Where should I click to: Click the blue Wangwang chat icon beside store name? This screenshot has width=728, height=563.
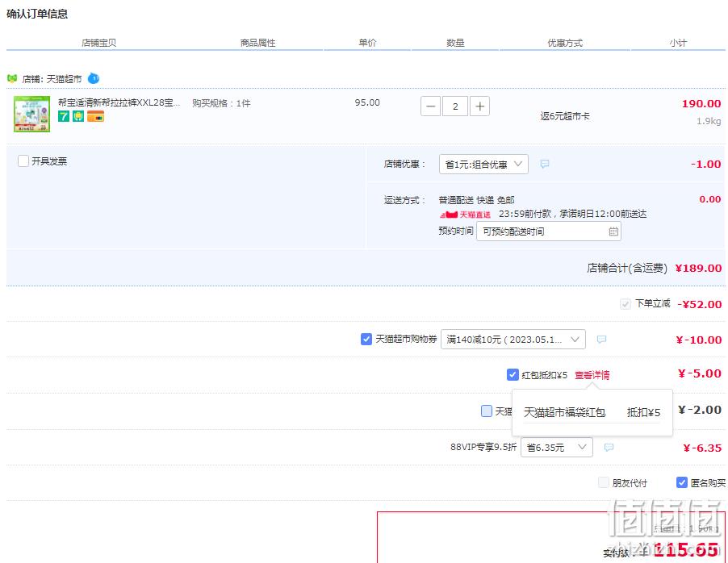(94, 78)
